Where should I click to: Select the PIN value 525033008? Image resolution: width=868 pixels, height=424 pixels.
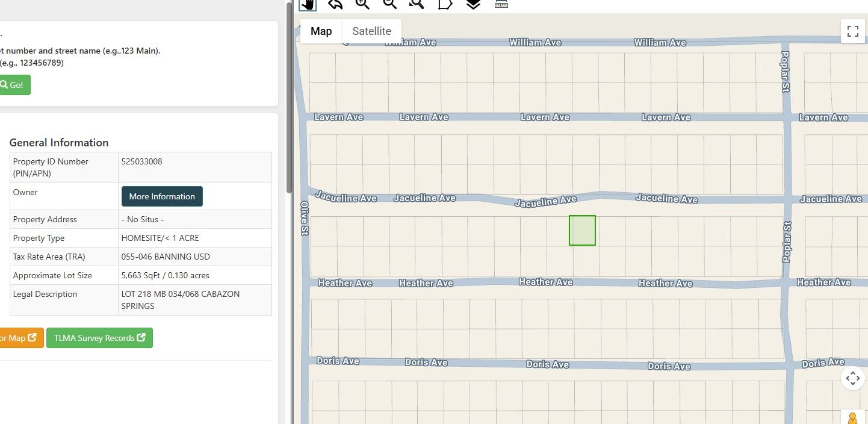(x=141, y=161)
